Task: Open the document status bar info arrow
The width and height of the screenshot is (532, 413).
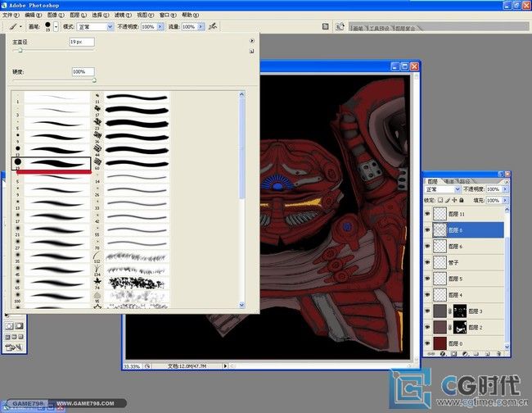Action: click(x=224, y=365)
